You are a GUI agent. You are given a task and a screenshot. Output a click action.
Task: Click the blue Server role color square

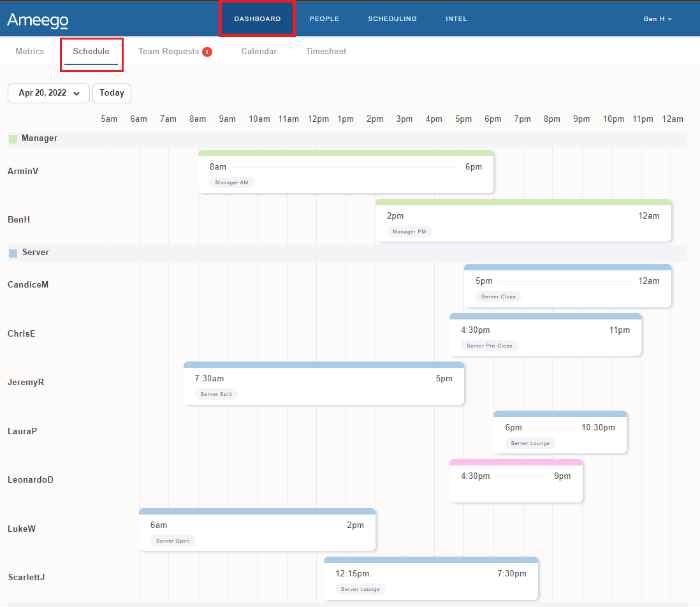[11, 252]
